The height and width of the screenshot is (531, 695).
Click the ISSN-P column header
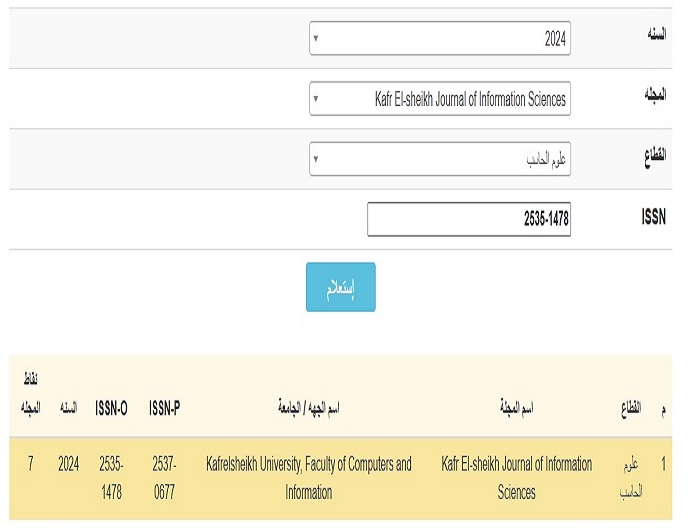(x=164, y=408)
